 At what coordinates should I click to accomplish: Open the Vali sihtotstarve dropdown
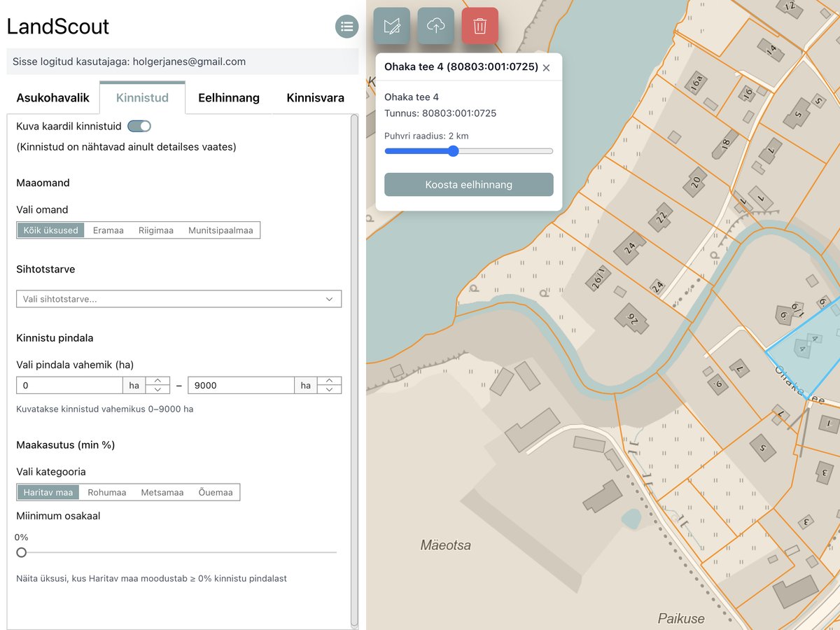click(178, 299)
